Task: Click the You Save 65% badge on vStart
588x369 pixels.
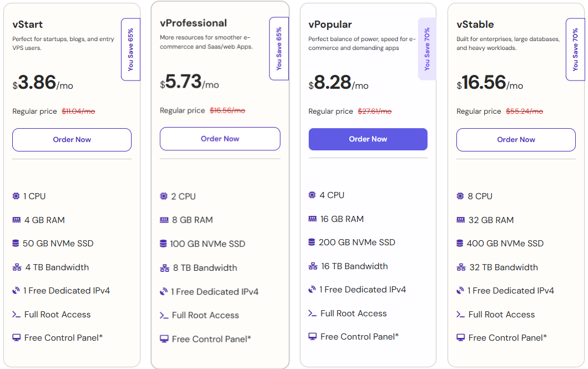Action: coord(130,49)
